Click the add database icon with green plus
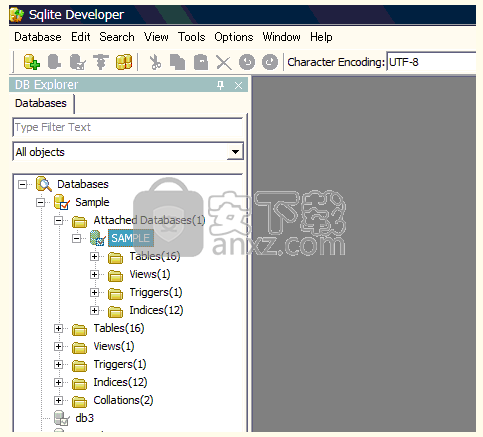 [32, 62]
